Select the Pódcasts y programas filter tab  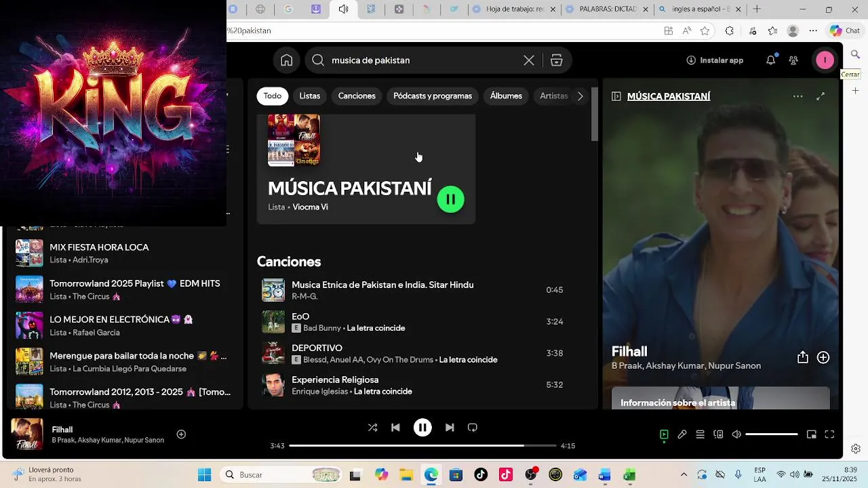coord(433,96)
